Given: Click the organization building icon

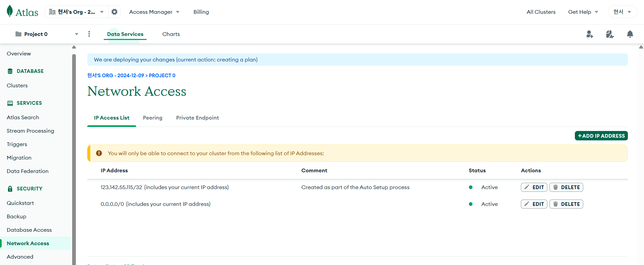Looking at the screenshot, I should tap(52, 12).
